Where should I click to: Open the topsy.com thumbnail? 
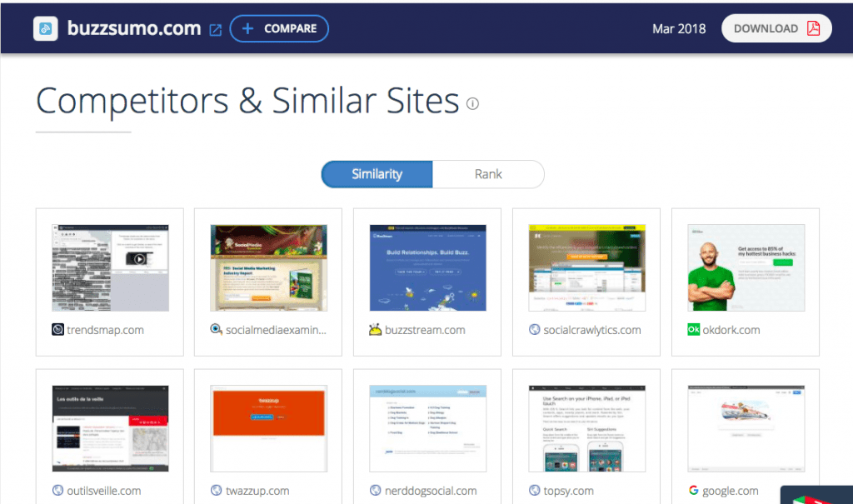click(x=587, y=428)
